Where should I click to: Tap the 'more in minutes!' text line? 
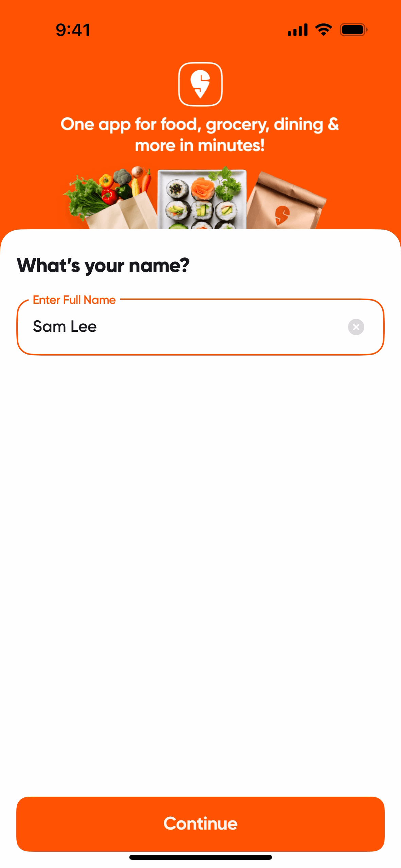[200, 146]
